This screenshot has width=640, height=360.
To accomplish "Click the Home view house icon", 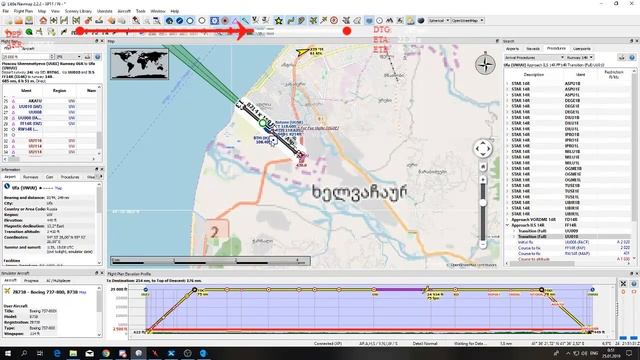I will click(x=43, y=20).
